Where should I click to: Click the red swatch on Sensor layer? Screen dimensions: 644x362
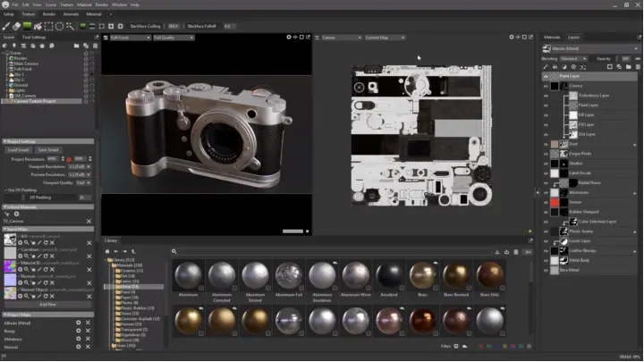point(555,203)
